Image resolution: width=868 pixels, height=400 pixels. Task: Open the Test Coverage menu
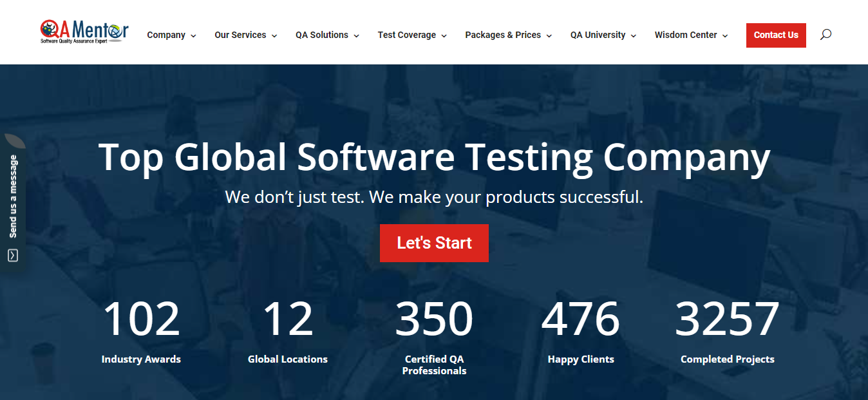(x=407, y=35)
